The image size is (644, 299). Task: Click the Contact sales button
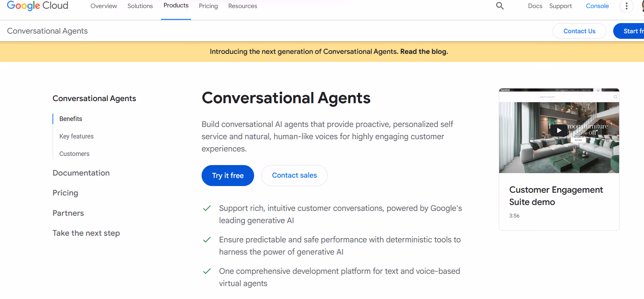[x=294, y=176]
